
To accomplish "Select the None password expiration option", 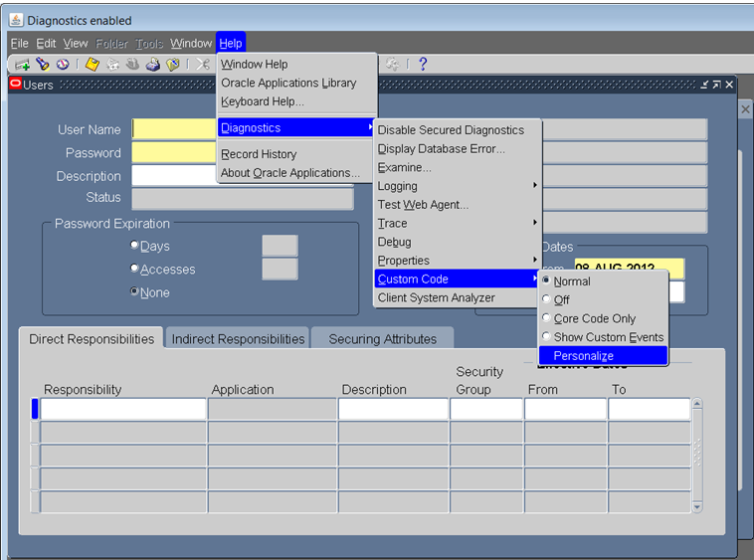I will pyautogui.click(x=134, y=290).
